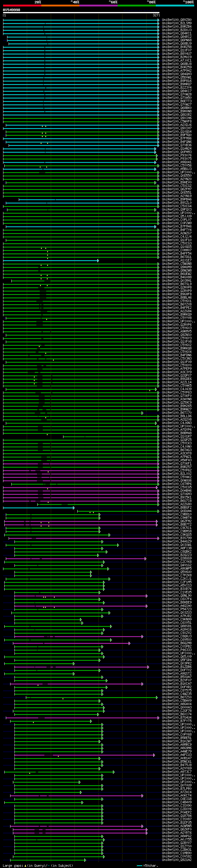197x868 pixels.
Task: Open hit UniRef100_Q8VZ80
Action: [177, 20]
